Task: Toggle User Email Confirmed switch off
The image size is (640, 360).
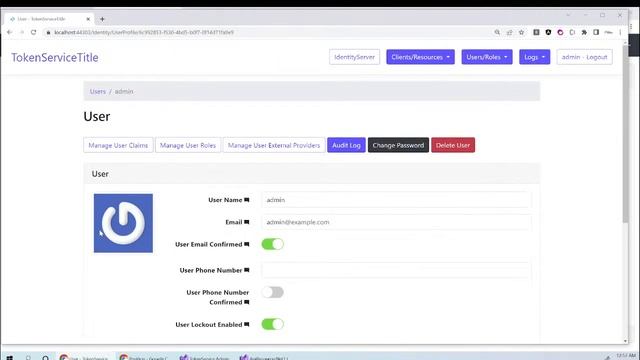Action: click(x=273, y=244)
